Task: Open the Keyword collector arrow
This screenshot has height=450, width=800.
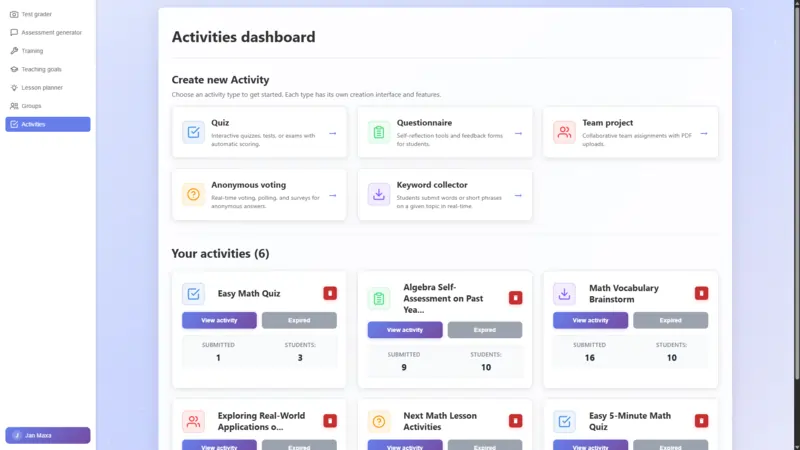Action: tap(518, 195)
